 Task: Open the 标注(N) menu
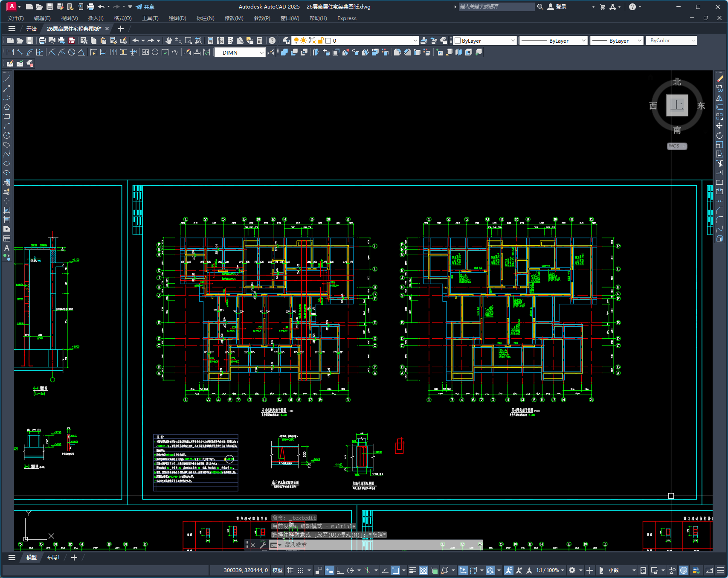(x=205, y=18)
